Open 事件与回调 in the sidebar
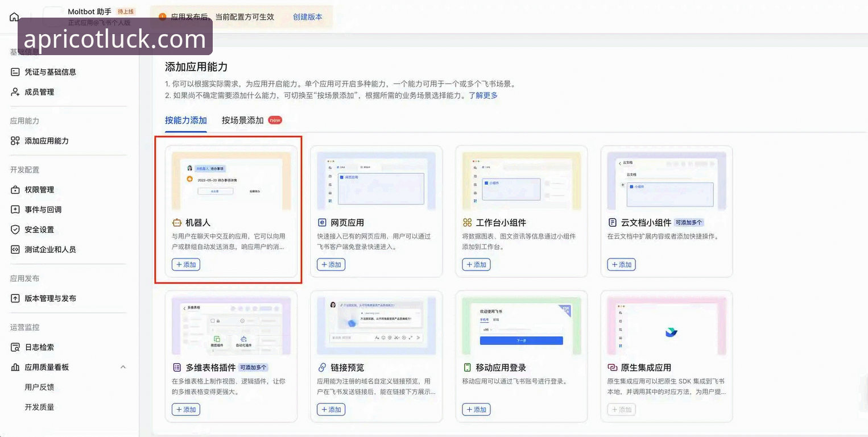The height and width of the screenshot is (437, 868). (x=43, y=210)
